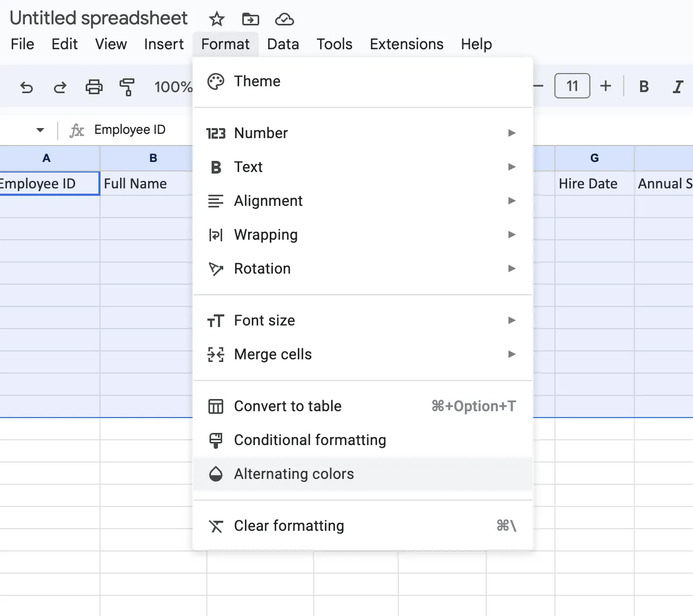
Task: Expand the Number submenu
Action: (x=363, y=133)
